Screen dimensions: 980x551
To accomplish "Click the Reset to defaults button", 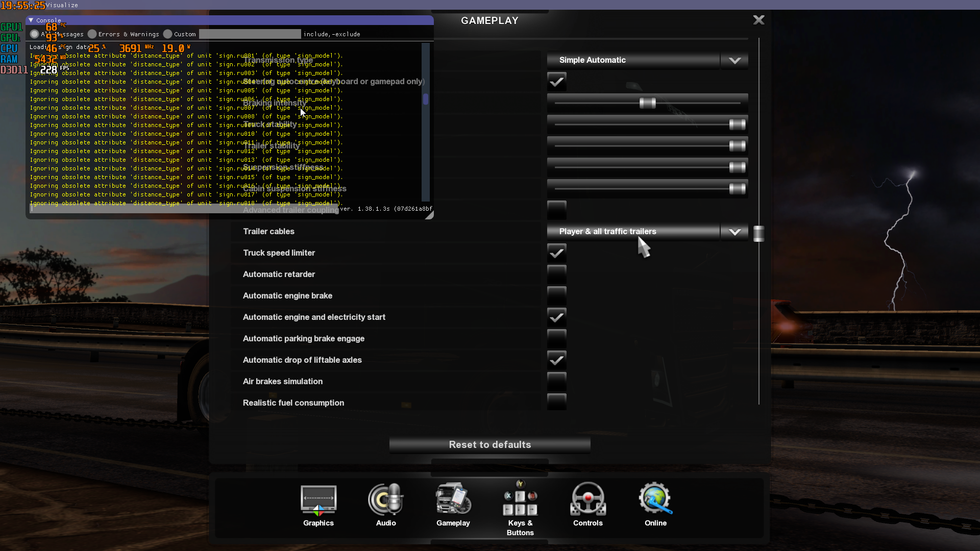I will (490, 445).
